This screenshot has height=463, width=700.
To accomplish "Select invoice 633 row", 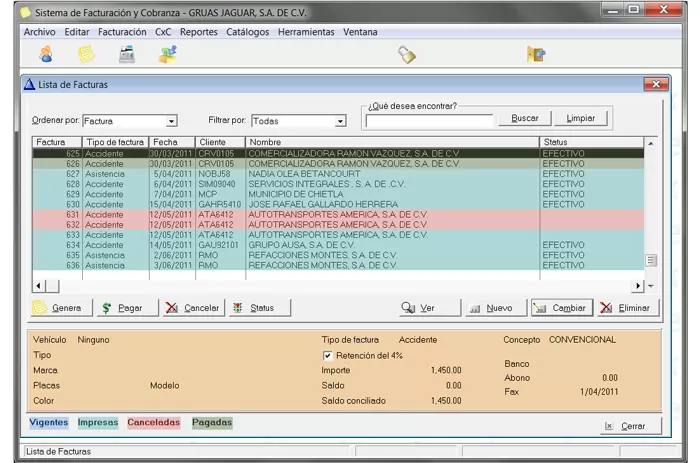I will point(338,235).
